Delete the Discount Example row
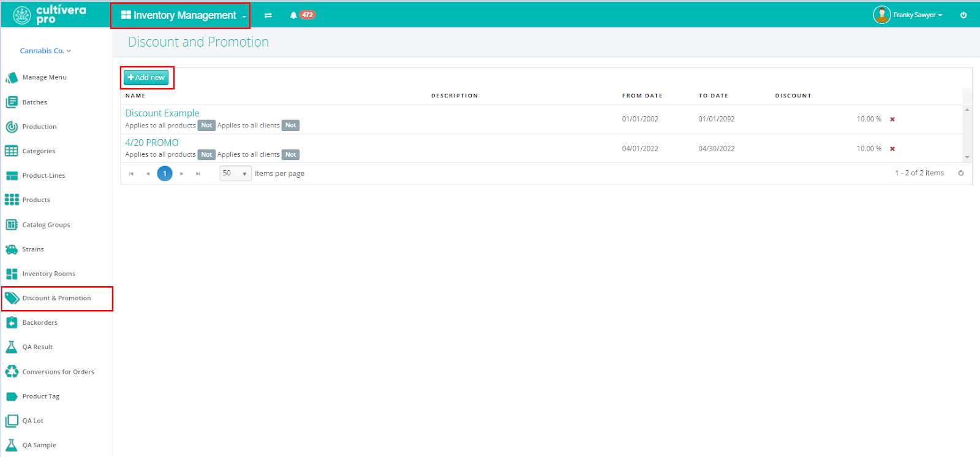Screen dimensions: 980x457 point(892,119)
